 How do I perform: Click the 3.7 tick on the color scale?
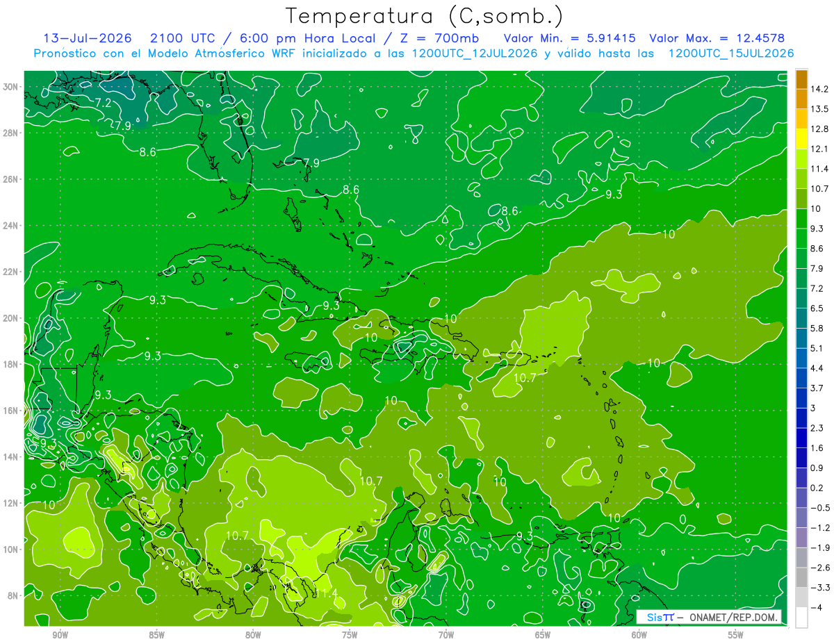[x=818, y=388]
